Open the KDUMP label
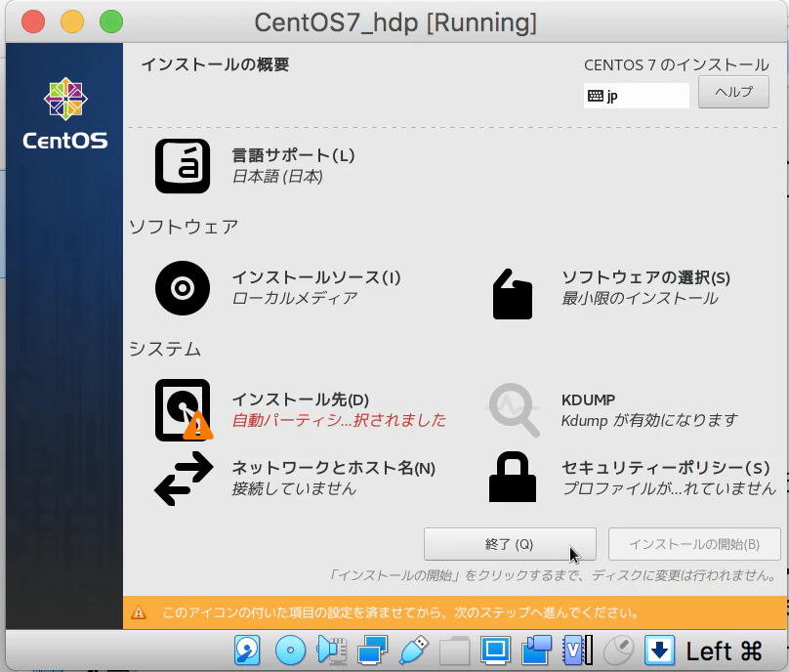The width and height of the screenshot is (789, 672). tap(588, 400)
